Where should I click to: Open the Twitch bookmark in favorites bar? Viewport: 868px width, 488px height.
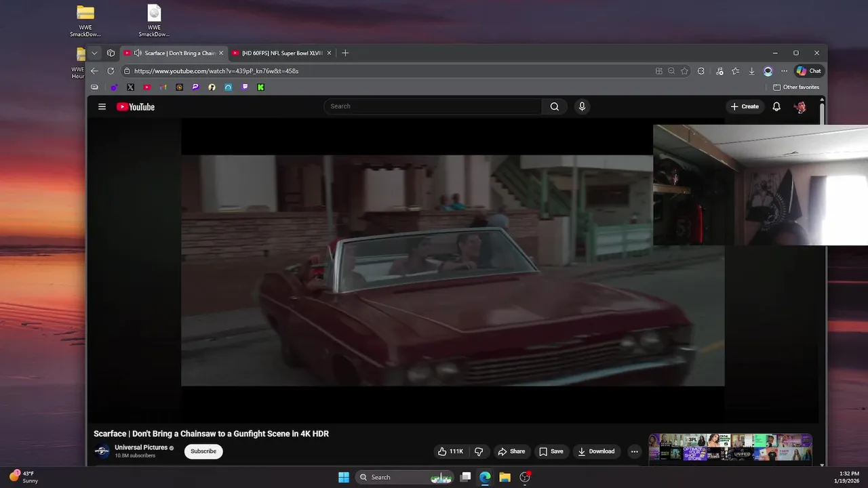[245, 87]
